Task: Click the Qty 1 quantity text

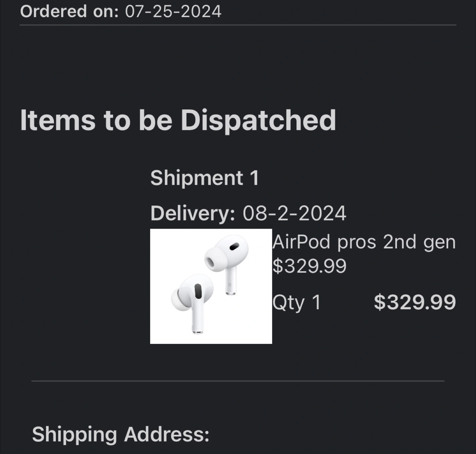Action: click(297, 302)
